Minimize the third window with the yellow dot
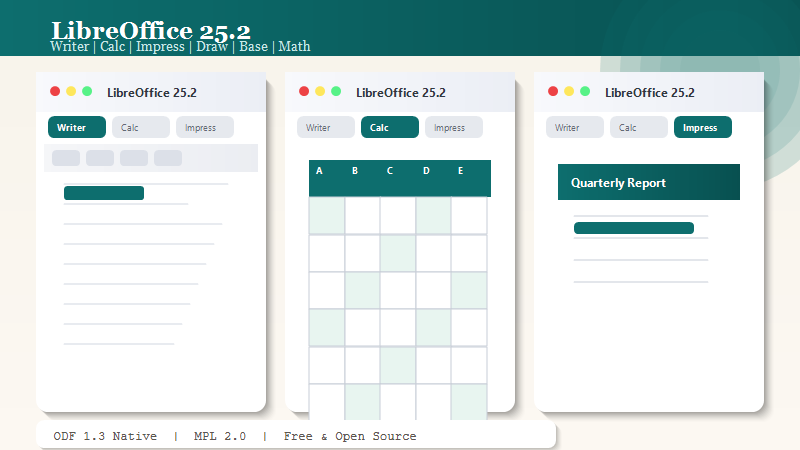Screen dimensions: 800x450 [x=569, y=91]
